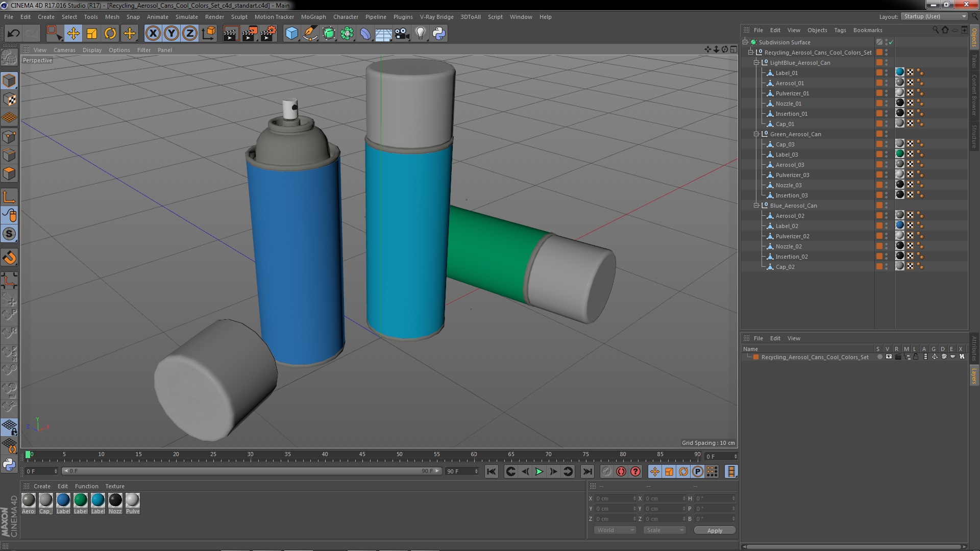This screenshot has height=551, width=980.
Task: Activate the Scale tool
Action: coord(92,34)
